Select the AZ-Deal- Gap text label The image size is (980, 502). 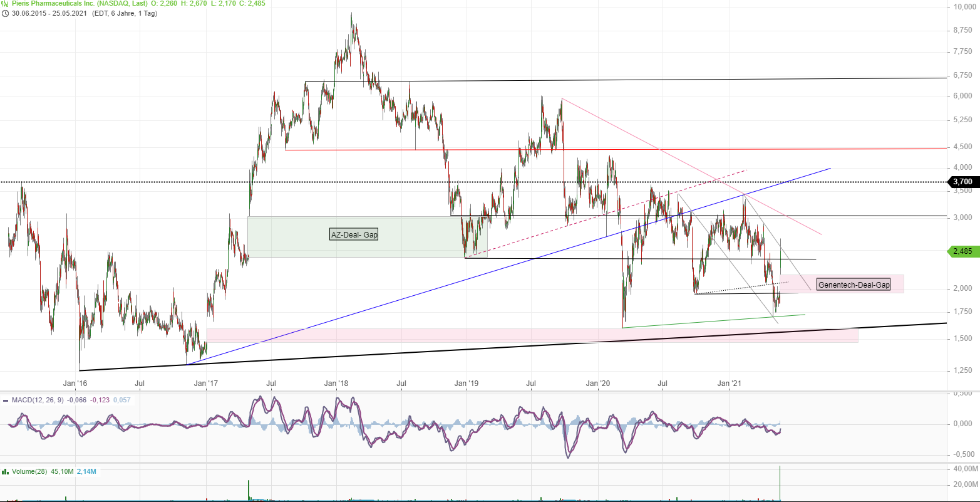click(x=354, y=235)
